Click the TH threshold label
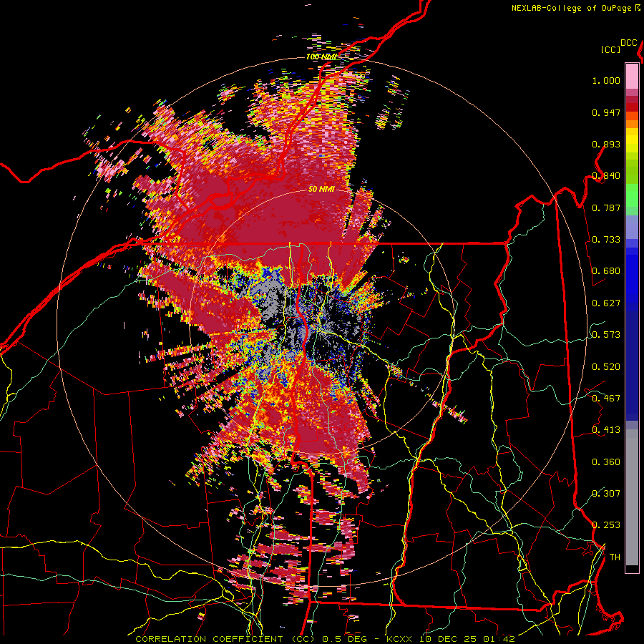This screenshot has height=644, width=644. coord(615,557)
